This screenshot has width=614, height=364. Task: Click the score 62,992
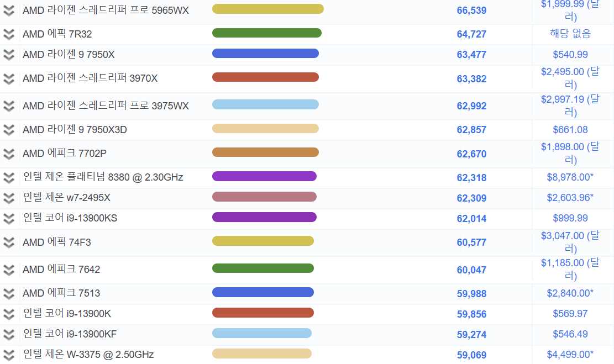(x=471, y=106)
